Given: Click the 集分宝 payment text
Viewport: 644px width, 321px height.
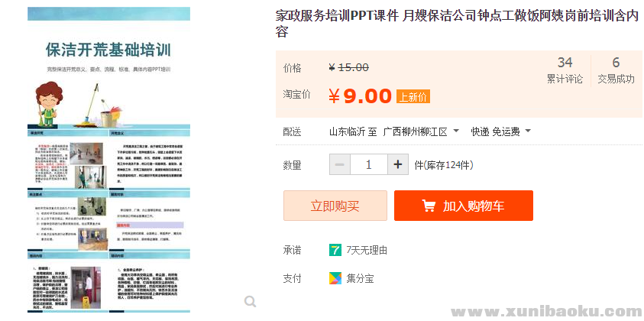Looking at the screenshot, I should tap(360, 278).
